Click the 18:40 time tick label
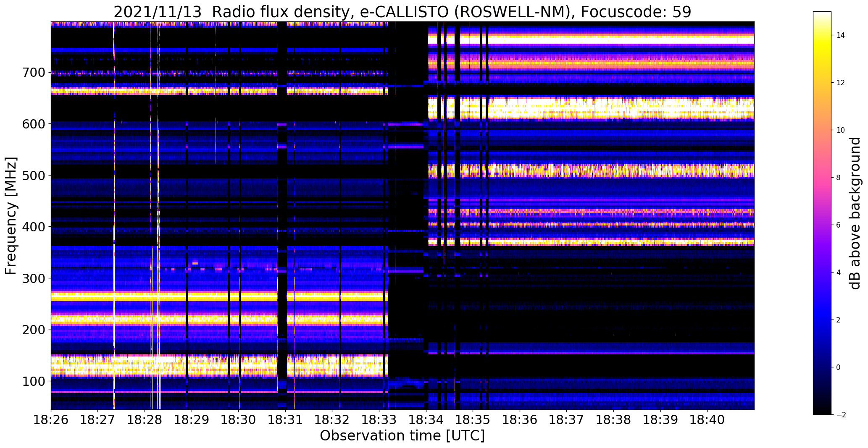The width and height of the screenshot is (868, 448). 707,420
